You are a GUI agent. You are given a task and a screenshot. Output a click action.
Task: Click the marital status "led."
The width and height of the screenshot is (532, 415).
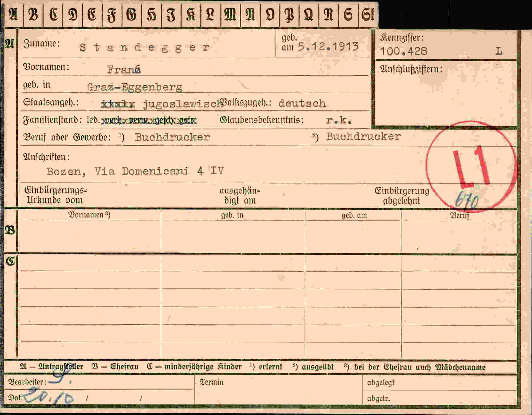[93, 120]
